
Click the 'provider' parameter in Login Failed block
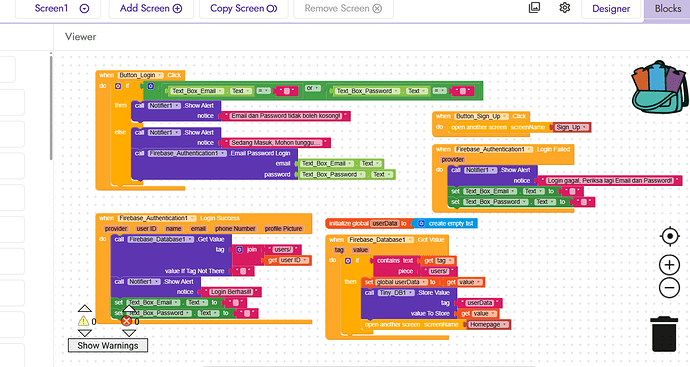click(x=453, y=159)
